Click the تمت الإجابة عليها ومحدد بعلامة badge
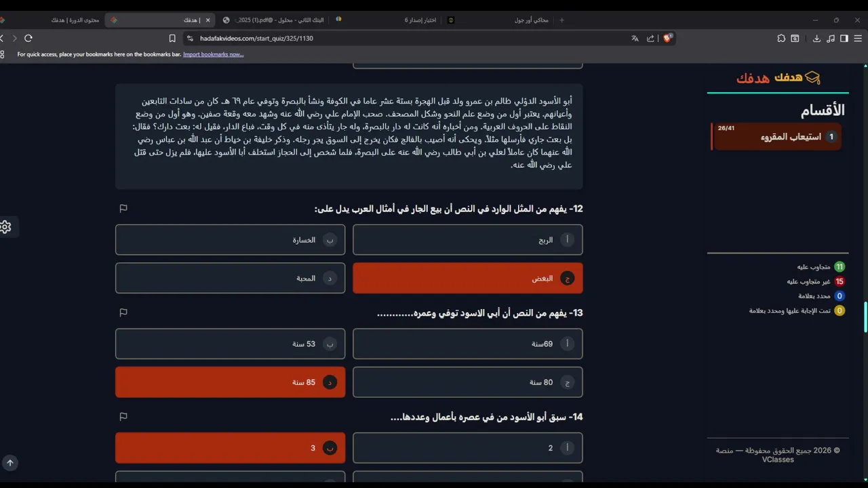This screenshot has height=488, width=868. coord(840,310)
